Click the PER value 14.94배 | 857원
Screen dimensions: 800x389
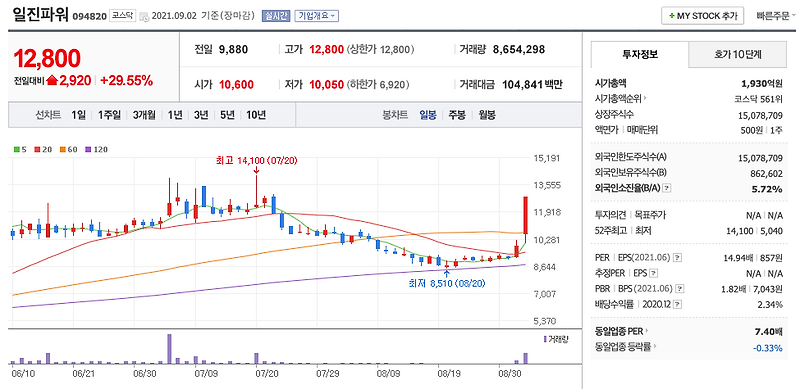[752, 257]
